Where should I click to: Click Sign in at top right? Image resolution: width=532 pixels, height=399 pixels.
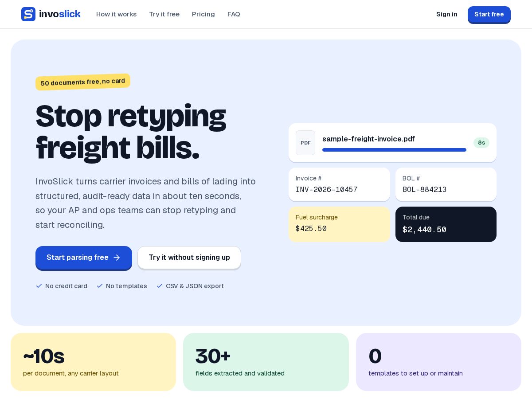pos(447,14)
